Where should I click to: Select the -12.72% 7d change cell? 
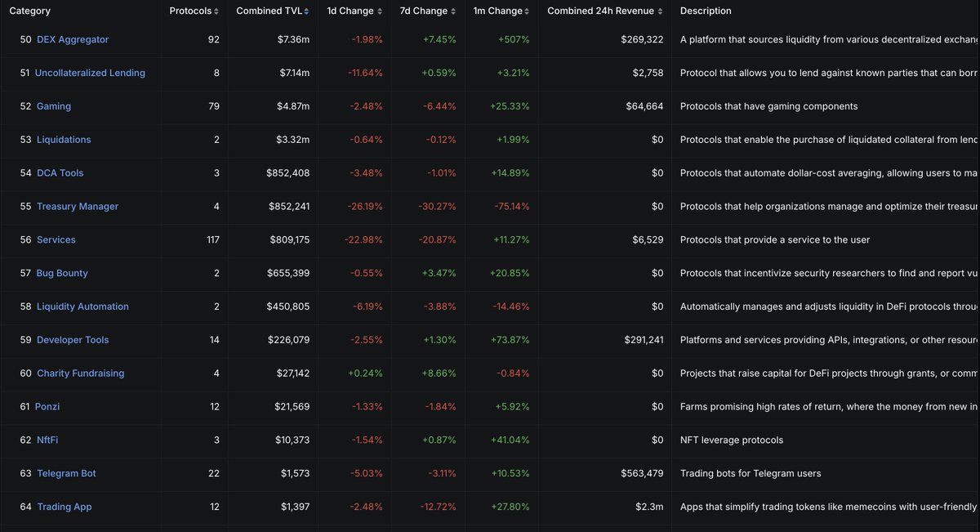[439, 507]
